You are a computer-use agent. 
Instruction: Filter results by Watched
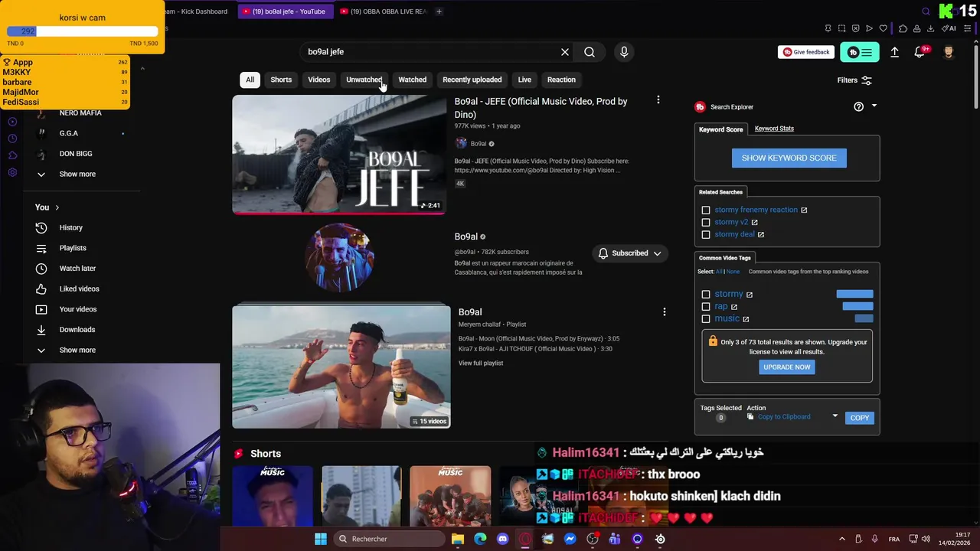pos(412,80)
